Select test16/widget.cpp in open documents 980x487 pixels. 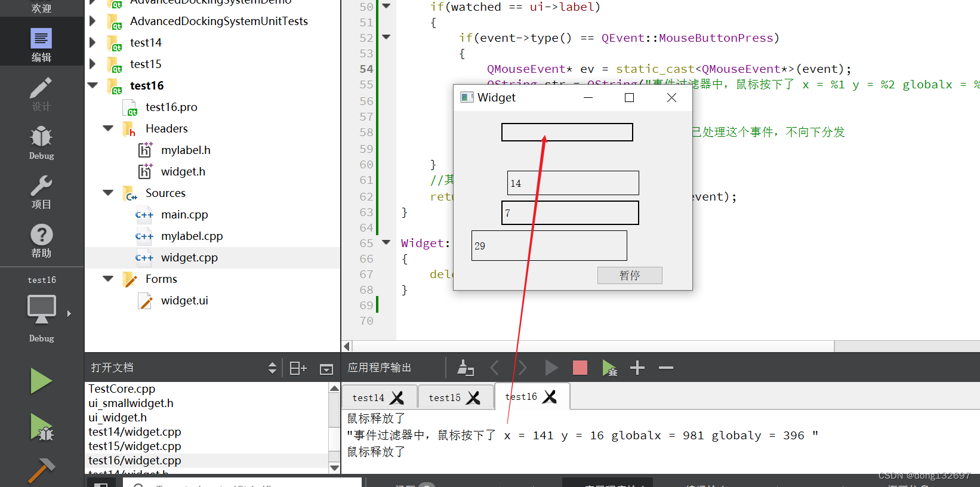point(207,460)
